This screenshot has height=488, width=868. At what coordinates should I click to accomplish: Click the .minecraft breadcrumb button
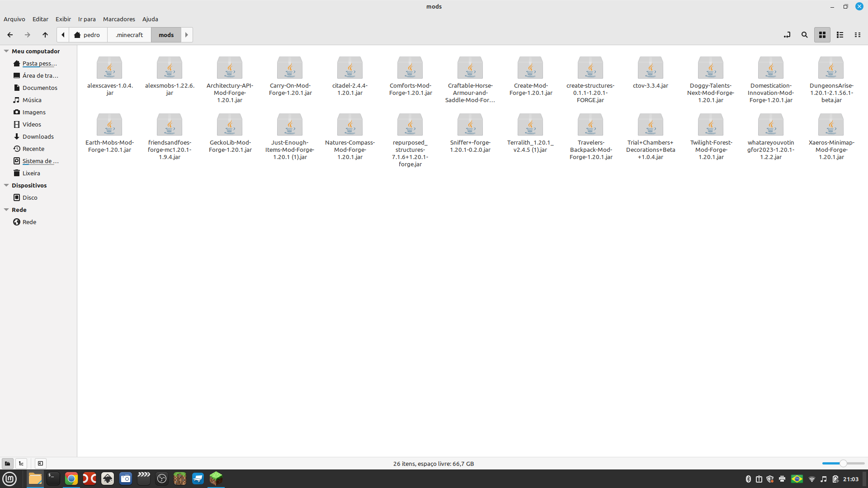[129, 35]
